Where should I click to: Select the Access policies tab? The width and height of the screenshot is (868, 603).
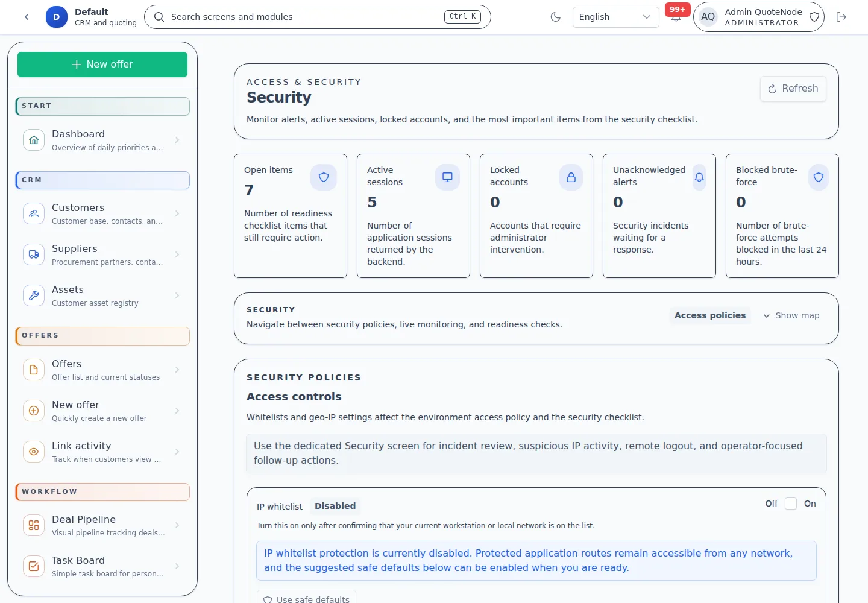[710, 315]
